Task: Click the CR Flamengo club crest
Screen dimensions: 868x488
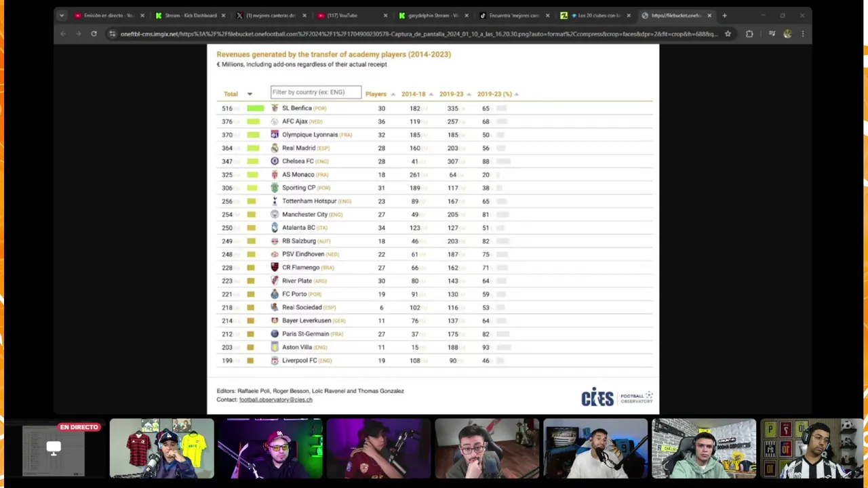Action: click(x=275, y=268)
